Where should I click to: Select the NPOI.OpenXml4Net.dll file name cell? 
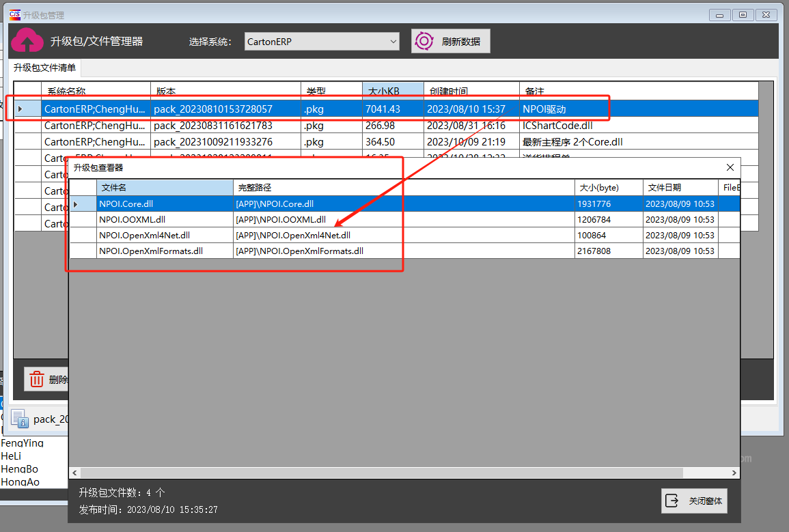point(165,235)
